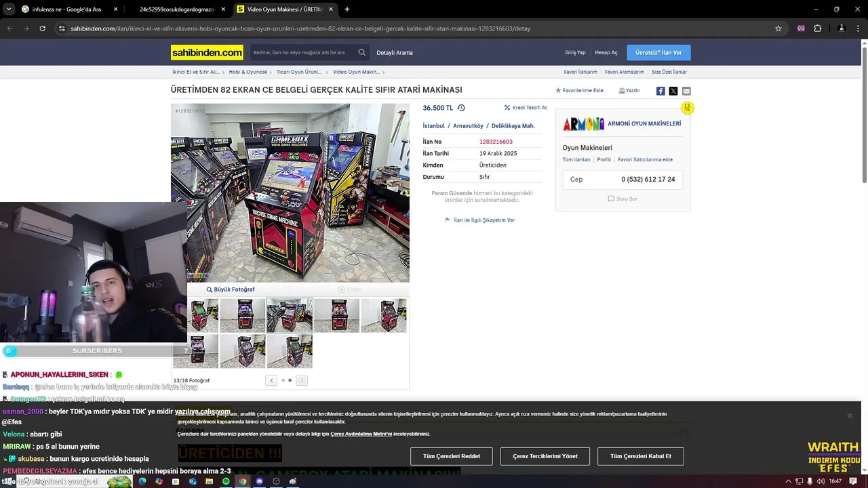Click taskbar volume icon

coord(821,481)
